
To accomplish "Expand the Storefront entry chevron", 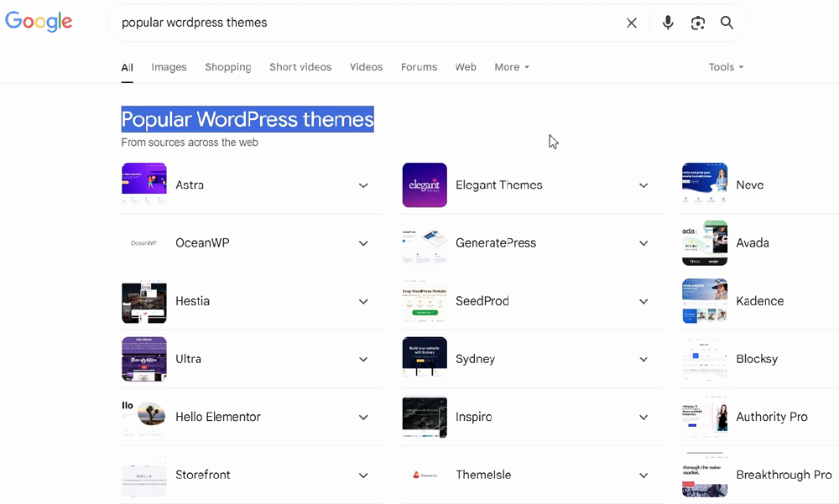I will [363, 475].
